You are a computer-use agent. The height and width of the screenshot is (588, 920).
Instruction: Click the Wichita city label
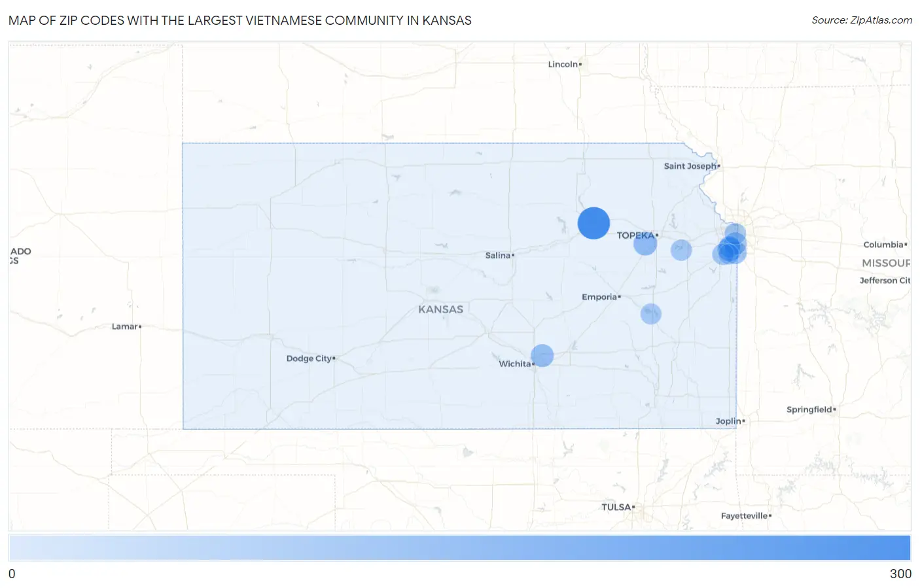tap(515, 364)
